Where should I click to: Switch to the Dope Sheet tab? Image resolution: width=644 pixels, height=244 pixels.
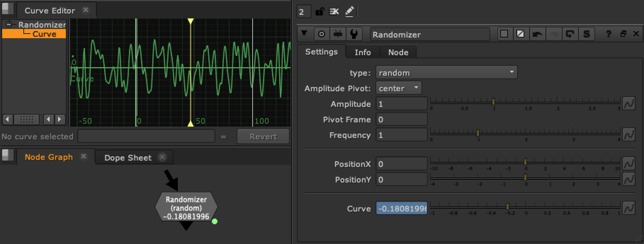(128, 158)
